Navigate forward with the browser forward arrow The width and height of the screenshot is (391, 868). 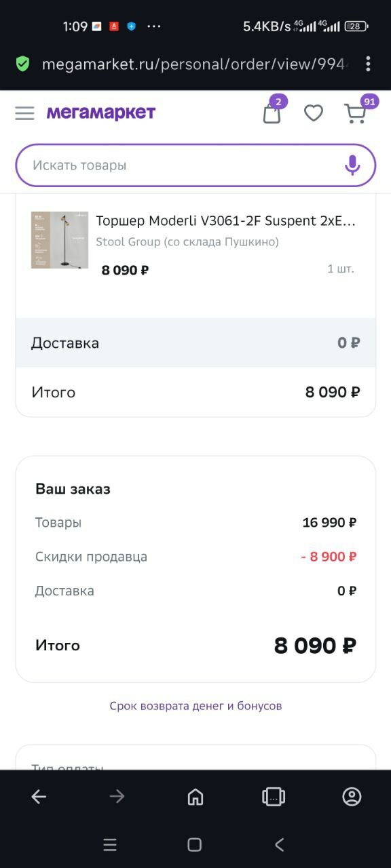[117, 797]
